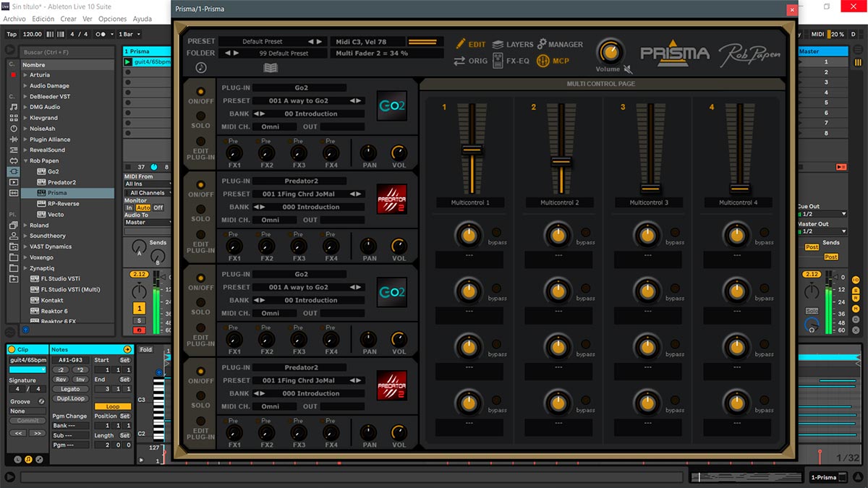This screenshot has width=868, height=488.
Task: Click the Fold button in the piano roll
Action: 146,350
